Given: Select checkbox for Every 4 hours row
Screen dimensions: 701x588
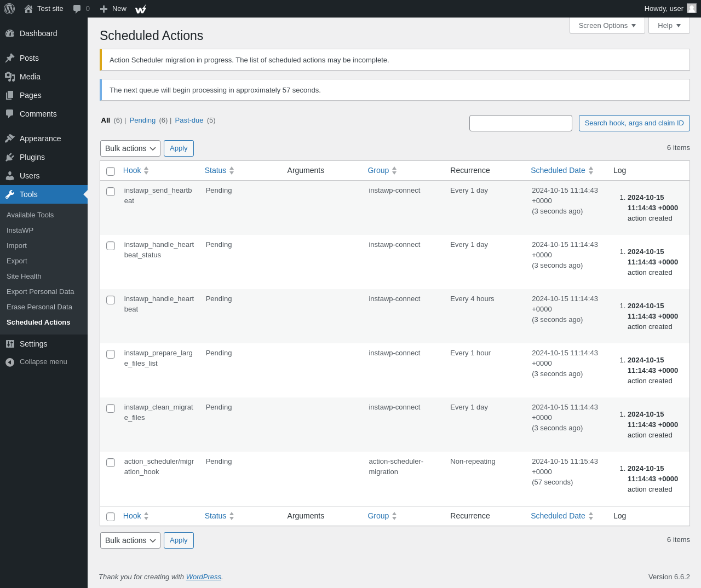Looking at the screenshot, I should 111,300.
